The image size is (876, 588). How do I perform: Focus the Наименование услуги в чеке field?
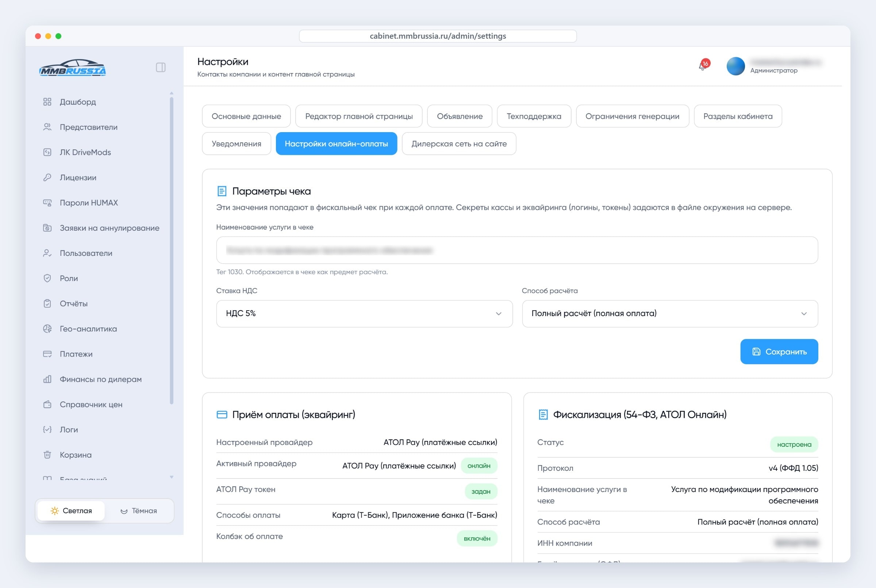[x=517, y=250]
